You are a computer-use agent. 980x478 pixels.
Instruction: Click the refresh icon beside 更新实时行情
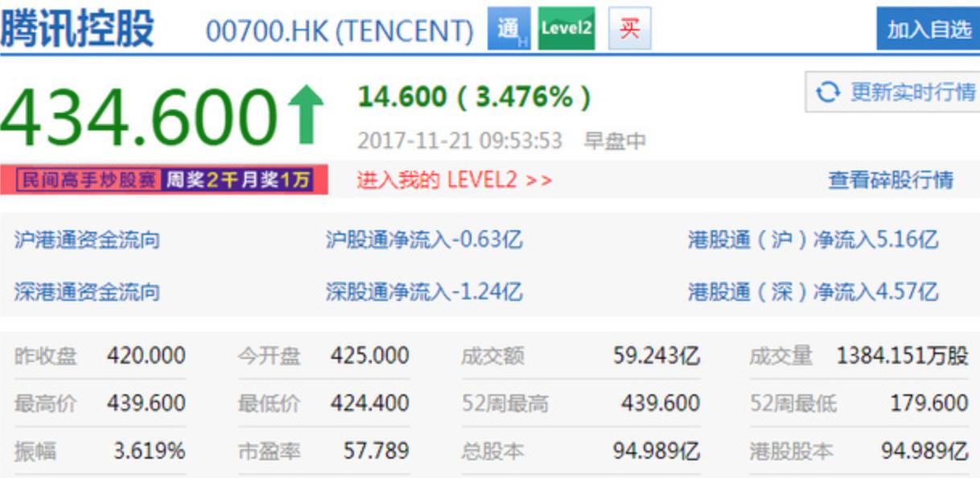[827, 93]
